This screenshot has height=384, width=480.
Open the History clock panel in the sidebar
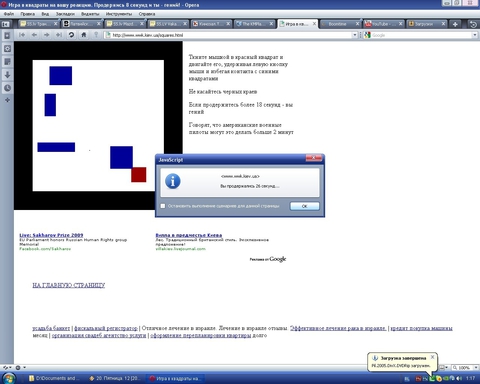click(7, 88)
